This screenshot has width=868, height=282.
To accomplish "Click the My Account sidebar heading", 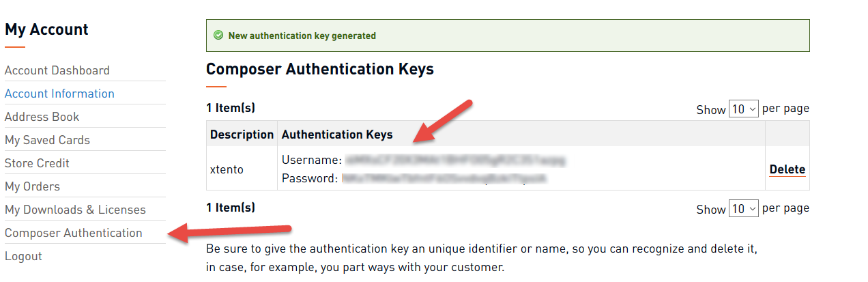I will (x=46, y=29).
